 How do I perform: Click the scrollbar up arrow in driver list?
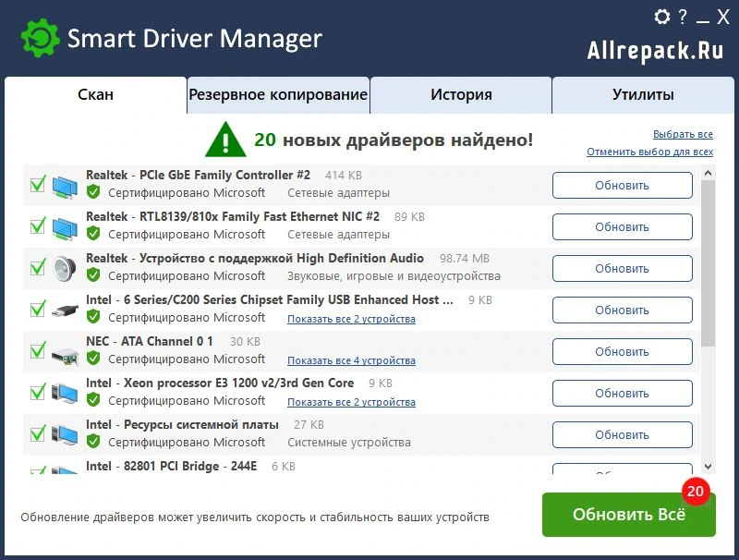click(x=708, y=173)
